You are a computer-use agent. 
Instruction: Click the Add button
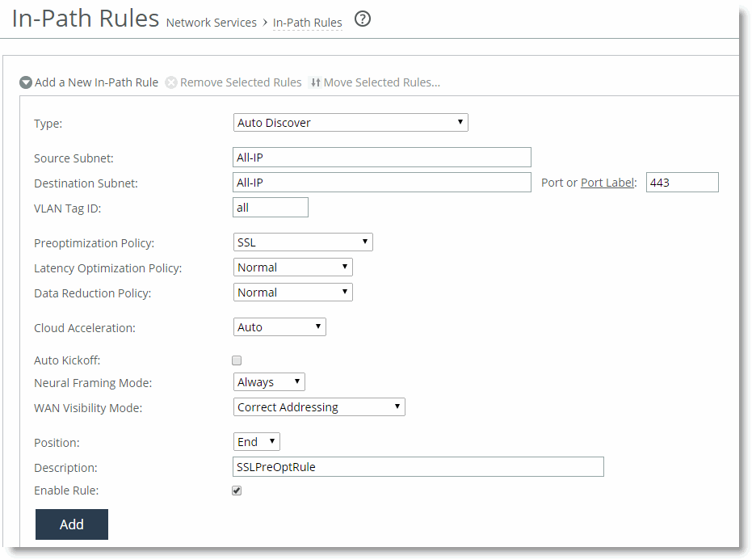point(71,524)
